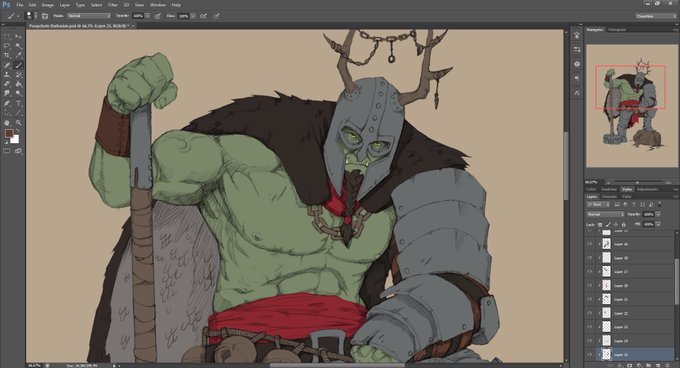Screen dimensions: 680x368
Task: Toggle lock all in Layers panel
Action: 624,225
